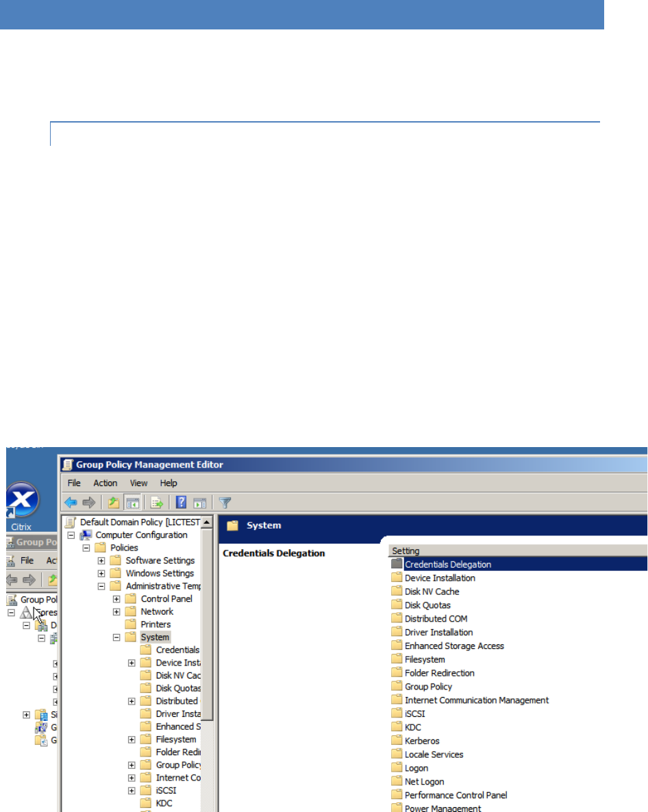648x812 pixels.
Task: Click the blue Back arrow in Editor toolbar
Action: (71, 503)
